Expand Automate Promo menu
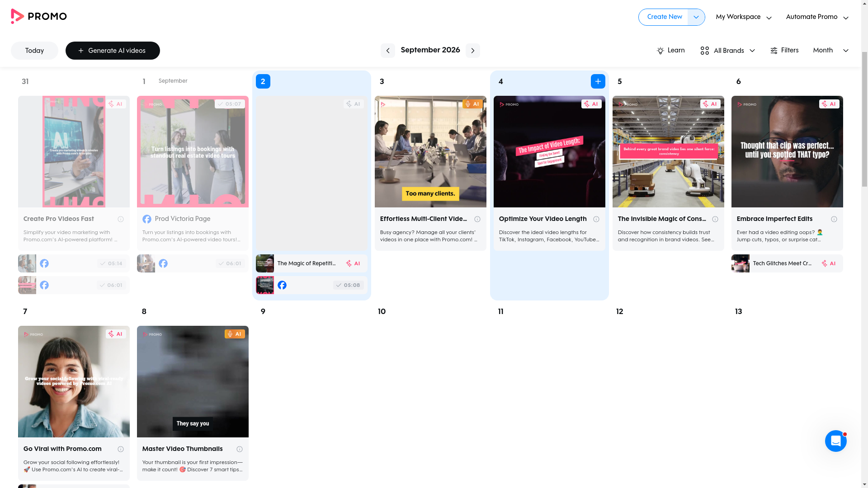Screen dimensions: 868x488 pyautogui.click(x=817, y=17)
